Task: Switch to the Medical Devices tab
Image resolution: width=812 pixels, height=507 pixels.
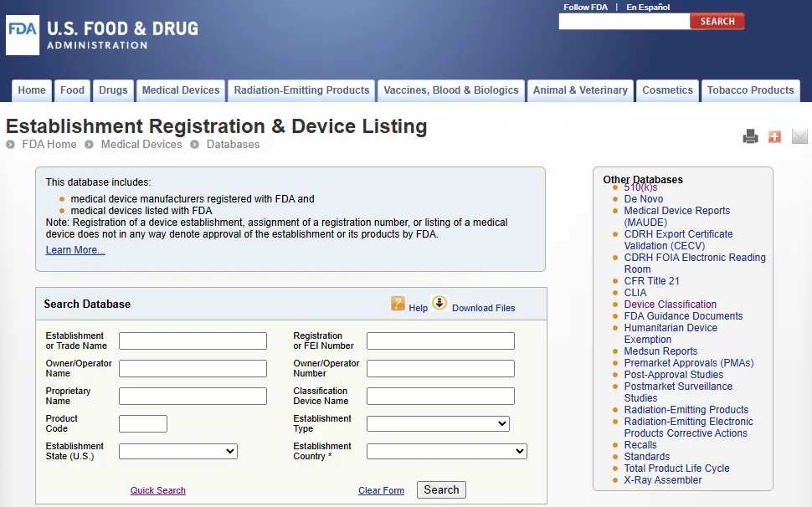Action: coord(181,90)
